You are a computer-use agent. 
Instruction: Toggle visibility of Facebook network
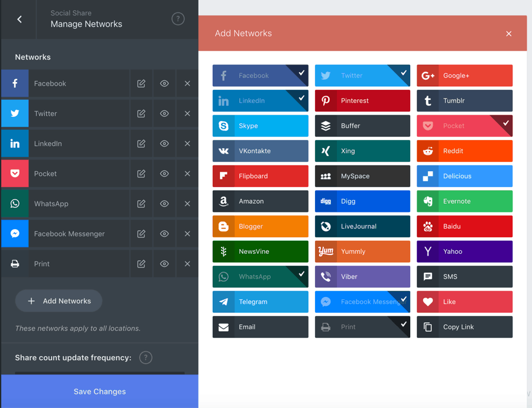point(164,83)
